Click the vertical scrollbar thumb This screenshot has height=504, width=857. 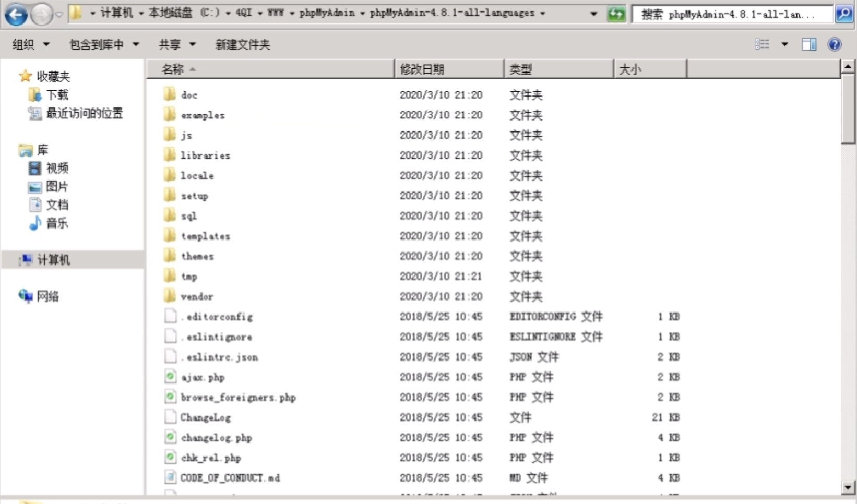click(x=848, y=109)
